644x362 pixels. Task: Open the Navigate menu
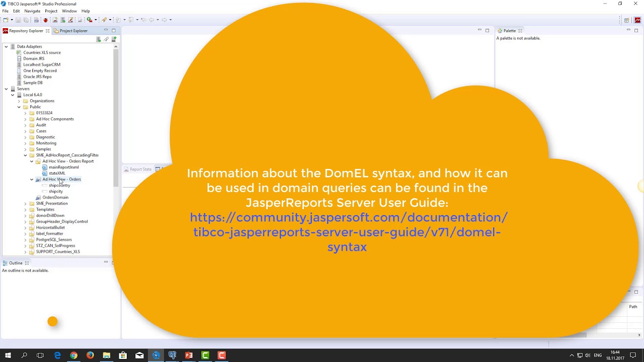click(x=32, y=11)
